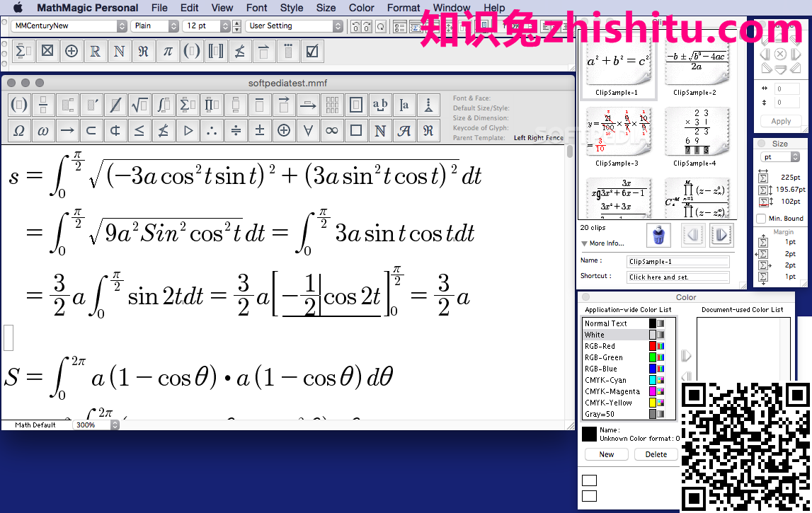Enable the Min. Bound checkbox
Image resolution: width=812 pixels, height=513 pixels.
coord(762,219)
